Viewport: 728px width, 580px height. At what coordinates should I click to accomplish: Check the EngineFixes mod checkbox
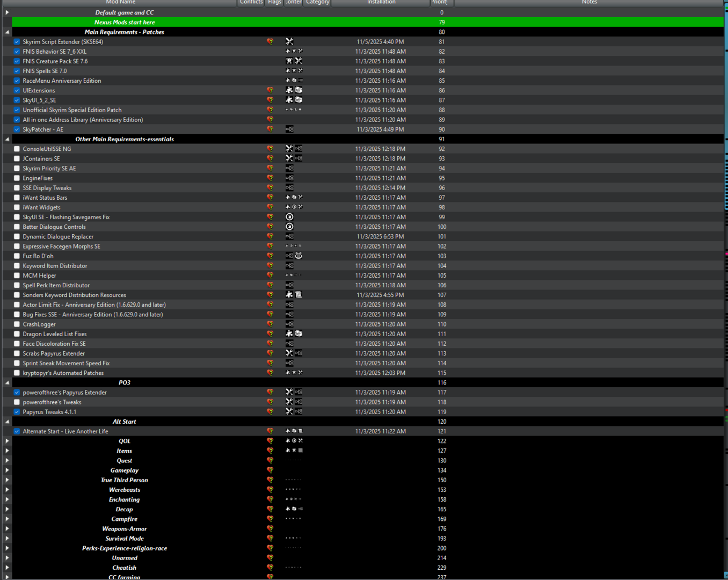click(17, 178)
